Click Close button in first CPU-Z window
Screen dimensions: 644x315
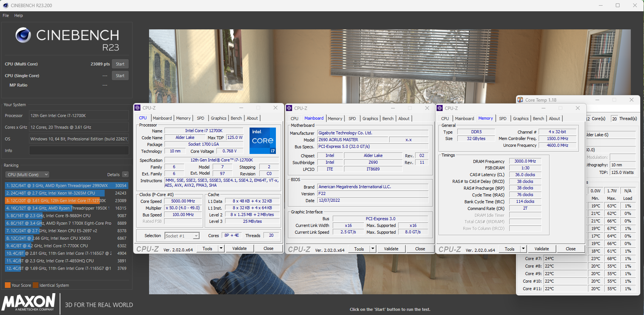point(268,248)
